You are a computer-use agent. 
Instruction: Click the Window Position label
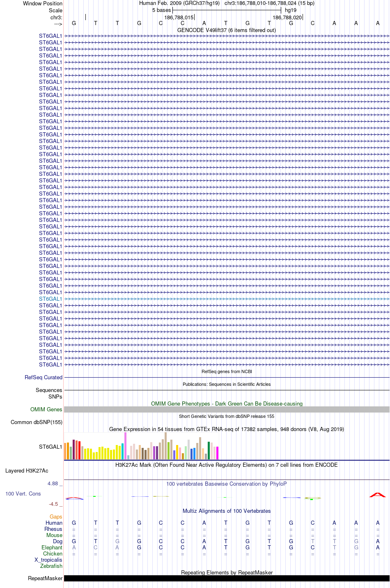[x=43, y=3]
